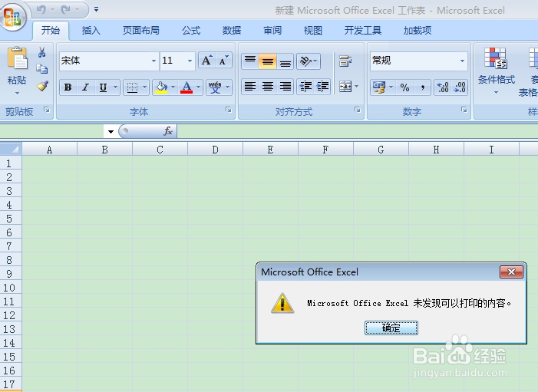Open the 剪贴板 dialog launcher
The height and width of the screenshot is (392, 538).
tap(47, 110)
